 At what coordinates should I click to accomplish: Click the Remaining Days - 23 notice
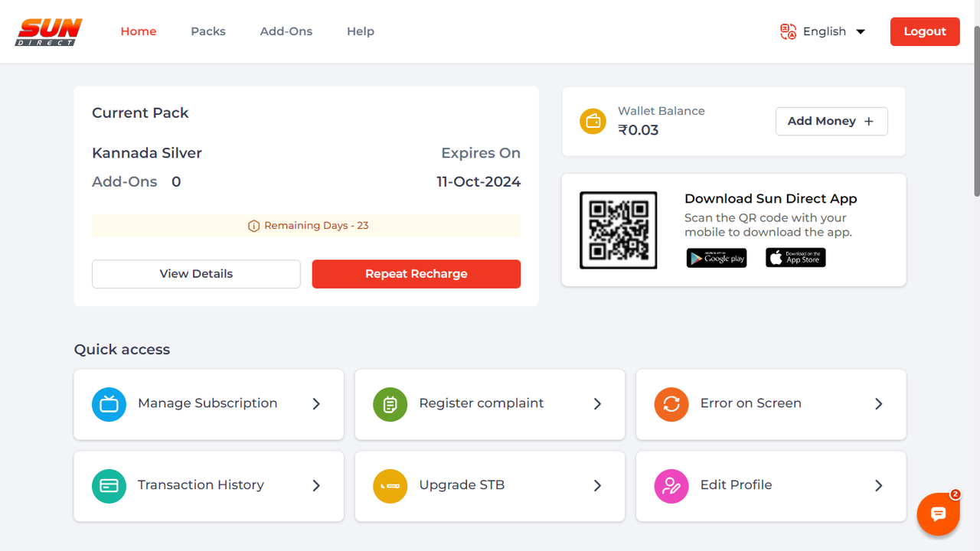coord(306,226)
